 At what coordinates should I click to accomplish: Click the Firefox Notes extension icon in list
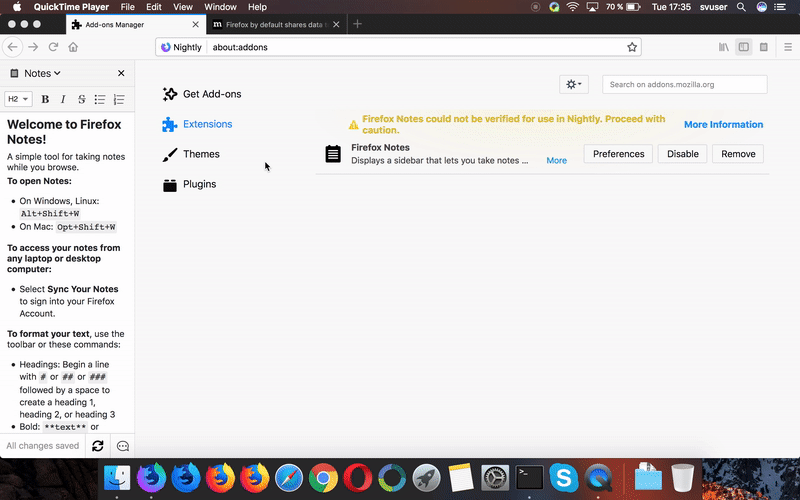click(333, 154)
